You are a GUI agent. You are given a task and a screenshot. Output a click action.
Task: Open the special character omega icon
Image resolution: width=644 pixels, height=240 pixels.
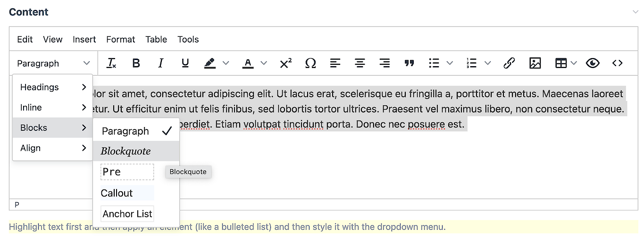tap(310, 63)
